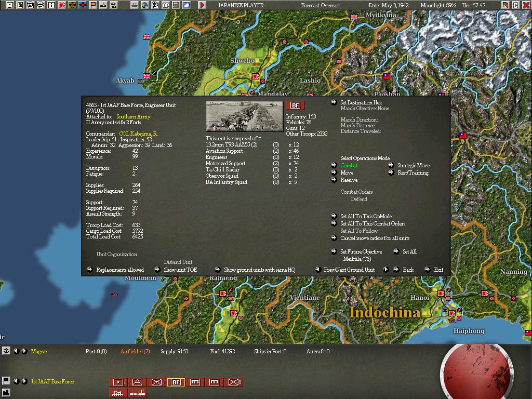Click next unit arrow beside 1st JAAF Base Force
Screen dimensions: 532x399
click(24, 381)
